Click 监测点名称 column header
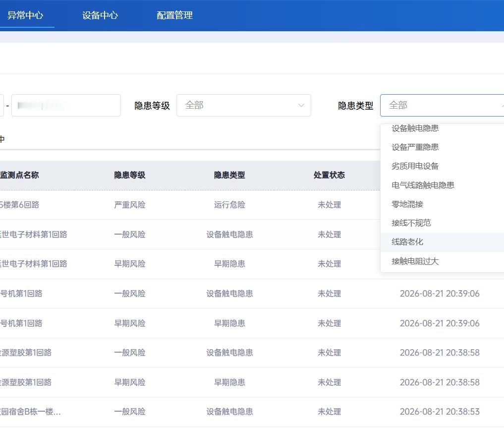 (19, 175)
